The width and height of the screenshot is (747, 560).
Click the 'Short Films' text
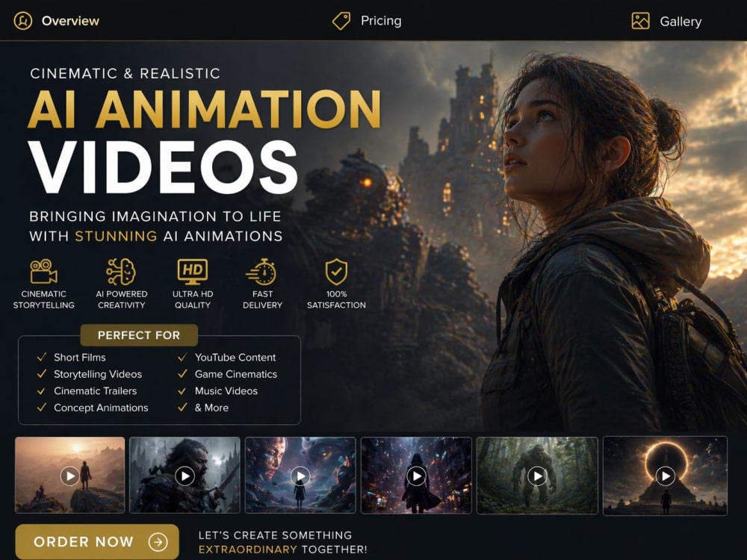(x=80, y=357)
